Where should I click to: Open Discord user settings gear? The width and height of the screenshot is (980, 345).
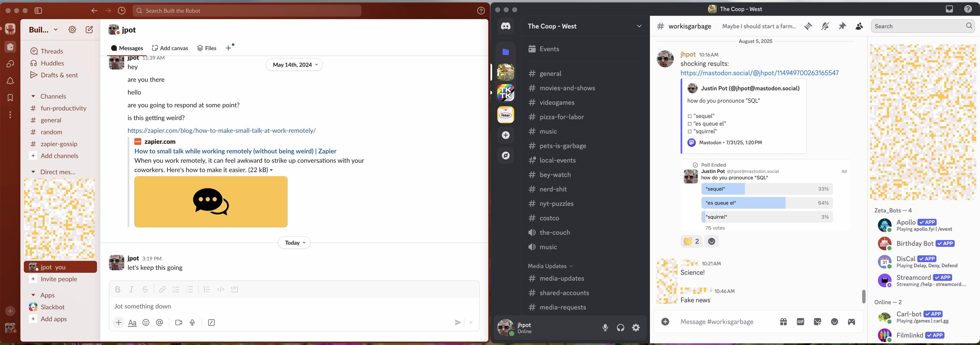click(x=636, y=328)
